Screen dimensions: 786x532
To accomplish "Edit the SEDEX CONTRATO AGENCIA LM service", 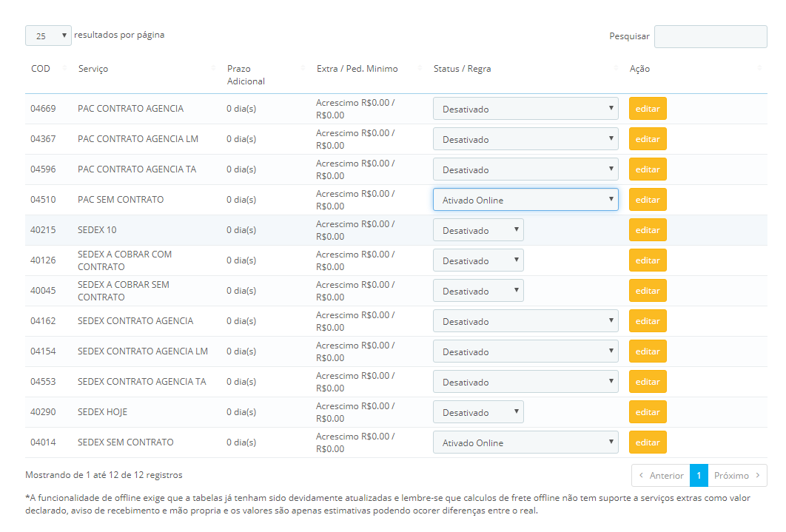I will pyautogui.click(x=648, y=351).
